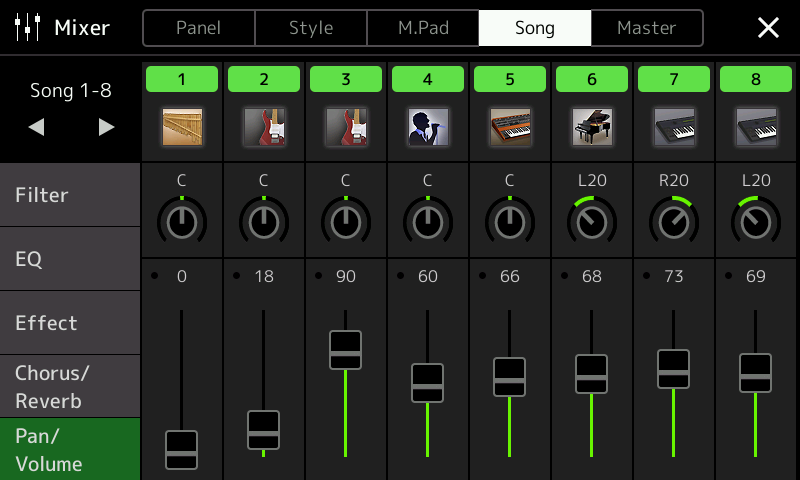This screenshot has height=480, width=800.
Task: Open the synthesizer voice icon on channel 8
Action: (756, 127)
